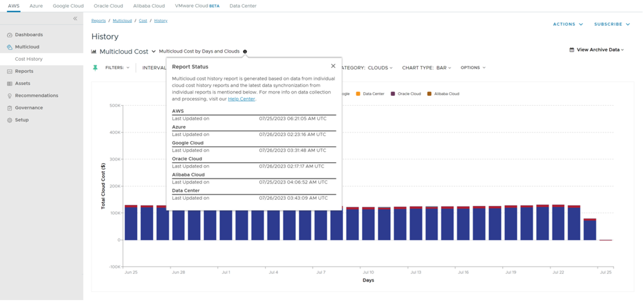Click the Oracle Cloud legend label
This screenshot has height=301, width=644.
coord(409,94)
